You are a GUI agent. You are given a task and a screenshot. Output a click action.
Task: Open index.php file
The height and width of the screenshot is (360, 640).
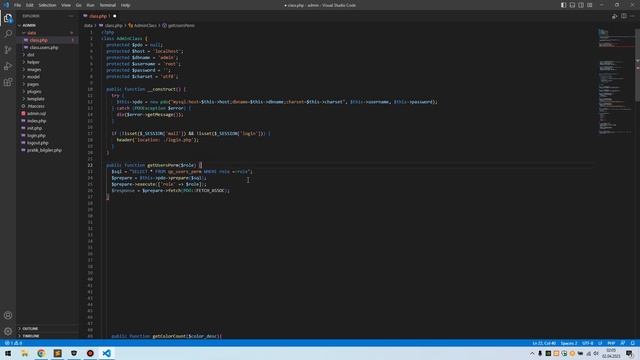click(x=36, y=121)
